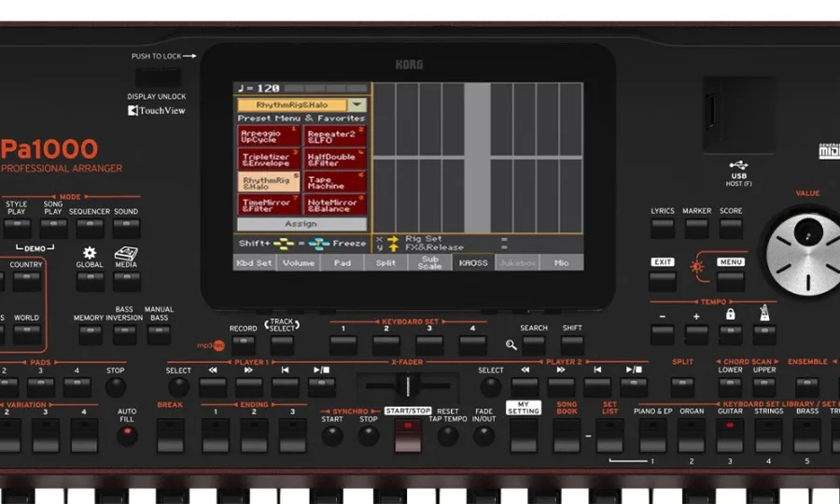Viewport: 840px width, 504px height.
Task: Push the Player 1 Select knob button
Action: pos(178,386)
